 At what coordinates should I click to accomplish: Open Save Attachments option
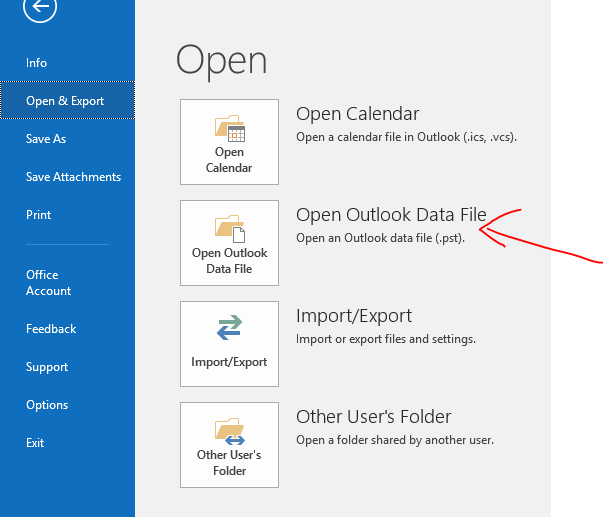[x=73, y=177]
